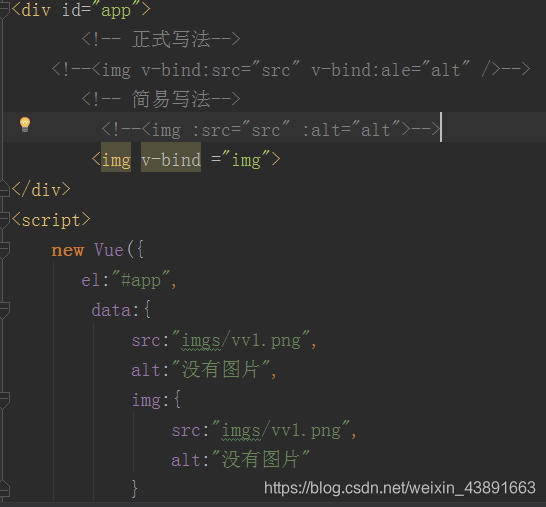Image resolution: width=546 pixels, height=507 pixels.
Task: Click the src property inside the img object
Action: (x=186, y=430)
